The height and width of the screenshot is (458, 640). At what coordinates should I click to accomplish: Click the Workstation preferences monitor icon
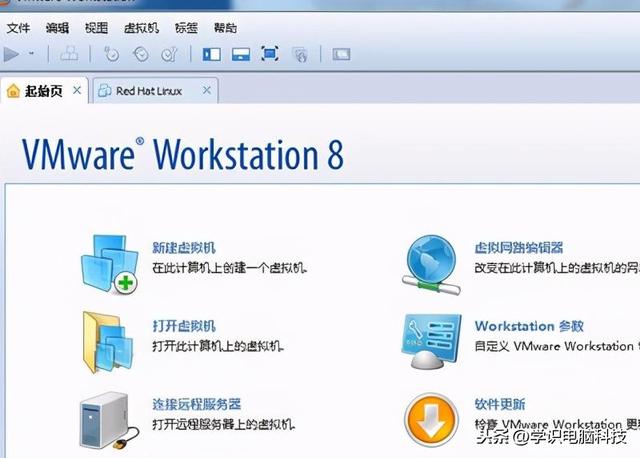(x=431, y=341)
